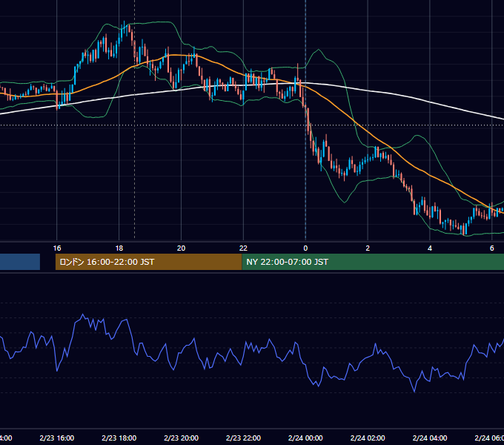504x445 pixels.
Task: Click the ロンドン 16:00-22:00 JST session bar
Action: coord(148,262)
